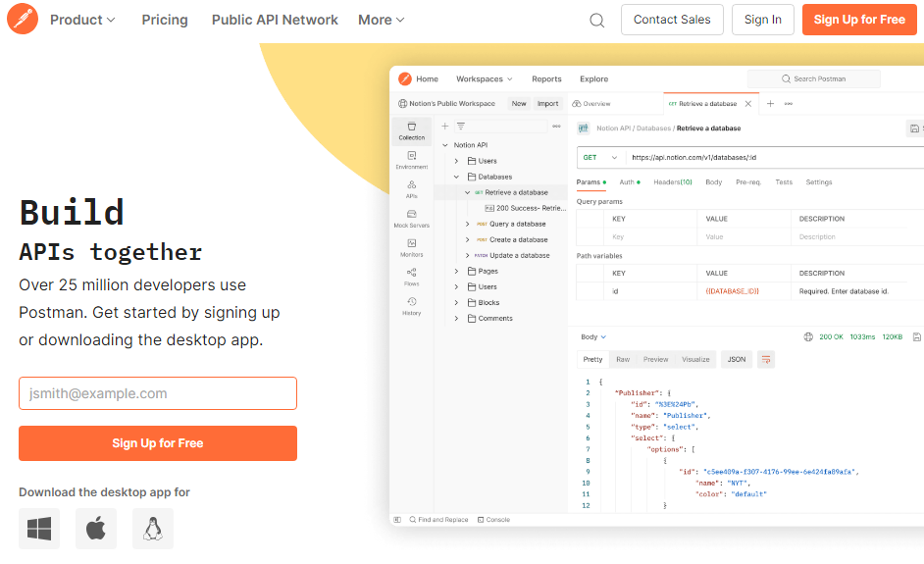
Task: Open the History sidebar icon
Action: click(411, 306)
